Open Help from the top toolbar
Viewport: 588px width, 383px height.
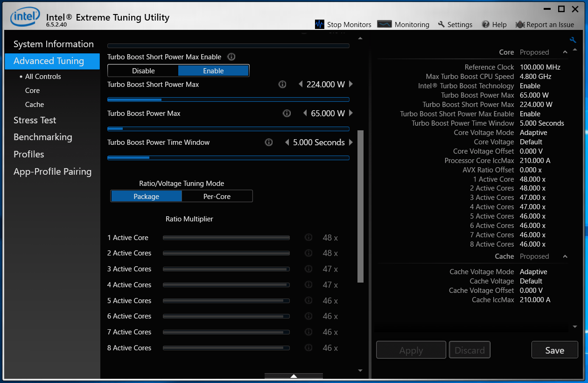coord(494,24)
